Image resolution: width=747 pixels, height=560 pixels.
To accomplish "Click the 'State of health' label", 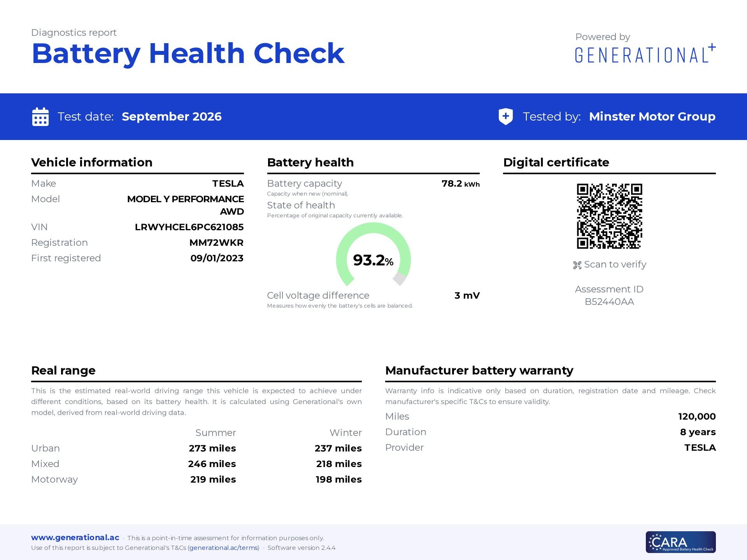I will (x=301, y=205).
